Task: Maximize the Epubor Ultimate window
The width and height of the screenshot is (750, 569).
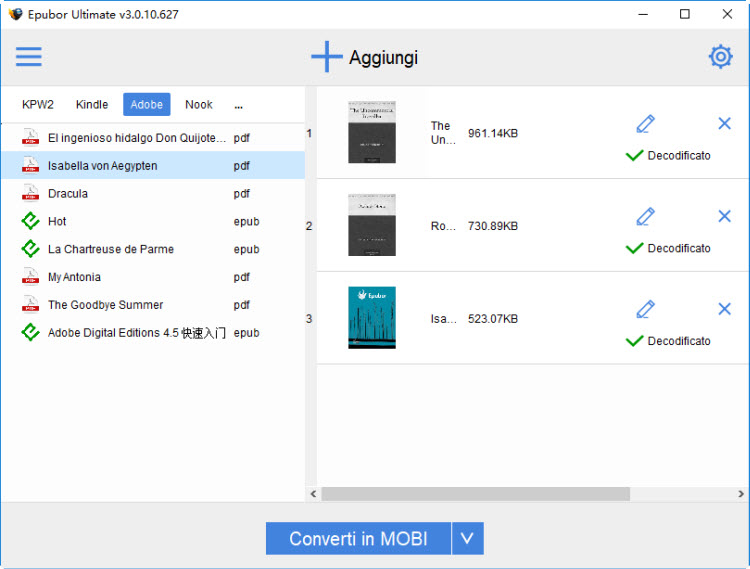Action: pos(685,14)
